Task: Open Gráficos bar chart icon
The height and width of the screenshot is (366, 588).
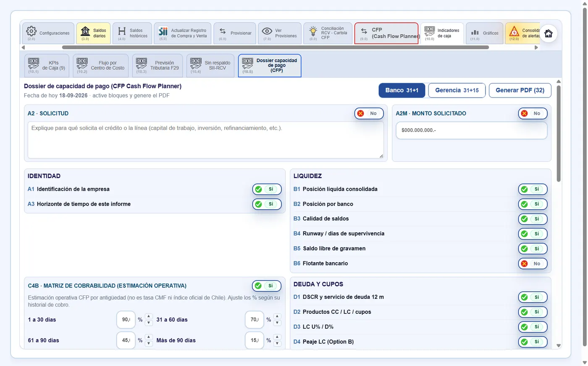Action: (475, 32)
